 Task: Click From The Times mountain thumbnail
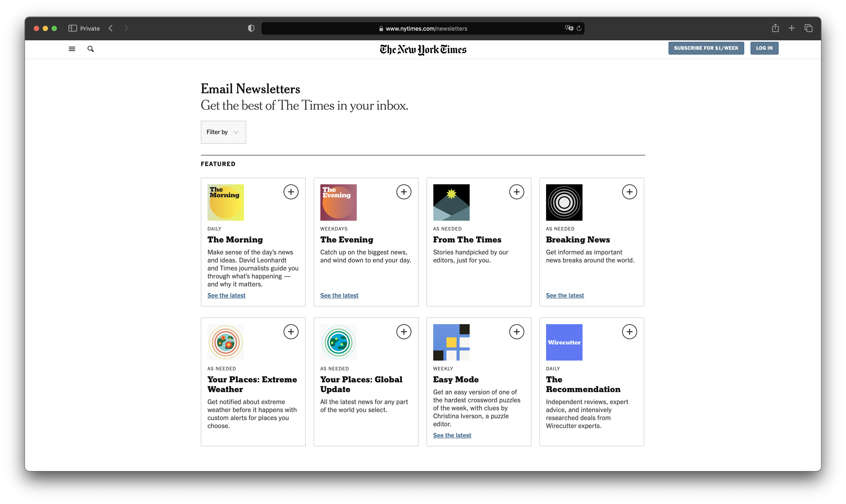tap(451, 202)
